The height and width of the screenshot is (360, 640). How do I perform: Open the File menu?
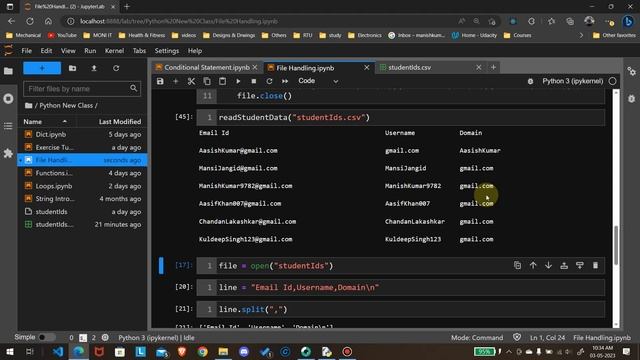27,51
